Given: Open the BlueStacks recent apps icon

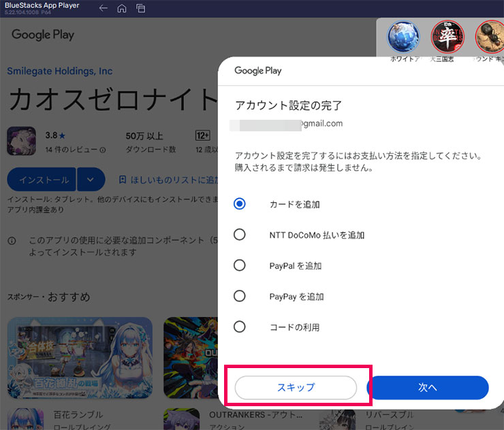Looking at the screenshot, I should (141, 8).
